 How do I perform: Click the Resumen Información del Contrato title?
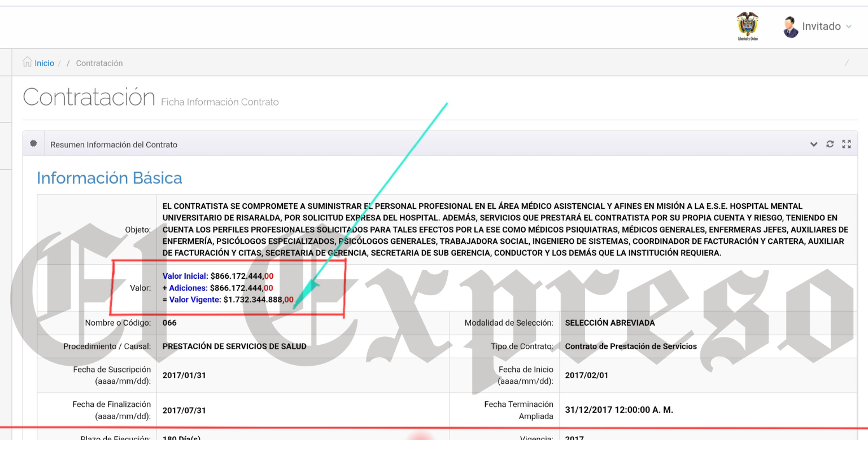(114, 145)
